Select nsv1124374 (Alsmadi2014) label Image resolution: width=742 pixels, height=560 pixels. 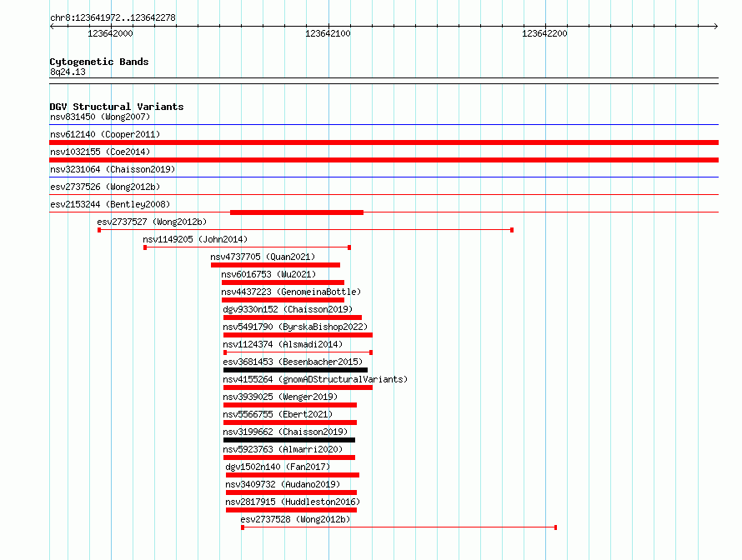[283, 344]
